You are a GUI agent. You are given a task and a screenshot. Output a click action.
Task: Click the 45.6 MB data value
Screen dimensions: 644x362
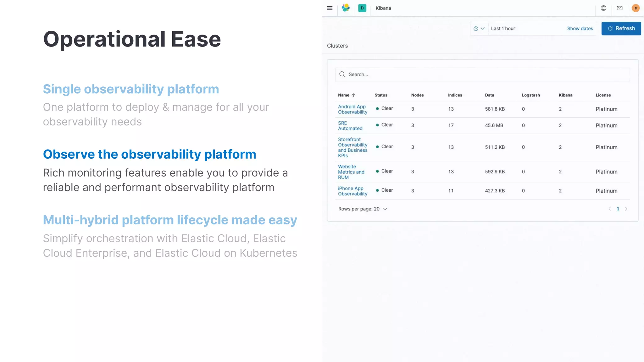point(494,125)
